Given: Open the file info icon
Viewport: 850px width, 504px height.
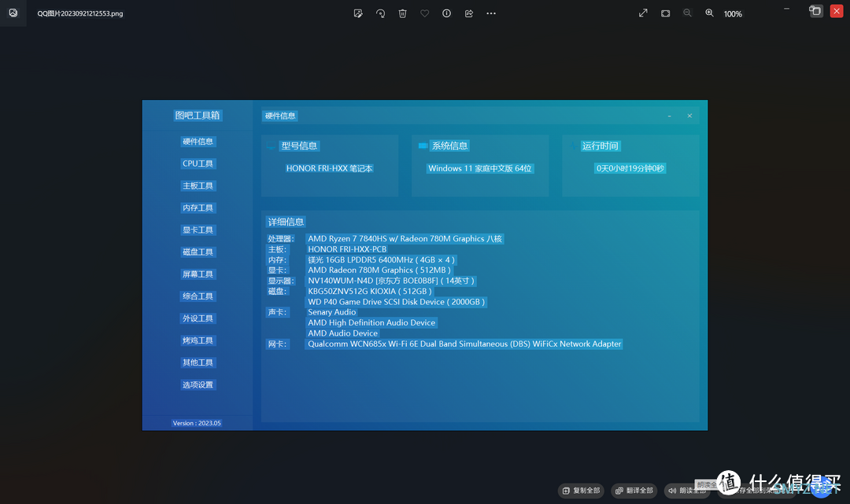Looking at the screenshot, I should 447,13.
